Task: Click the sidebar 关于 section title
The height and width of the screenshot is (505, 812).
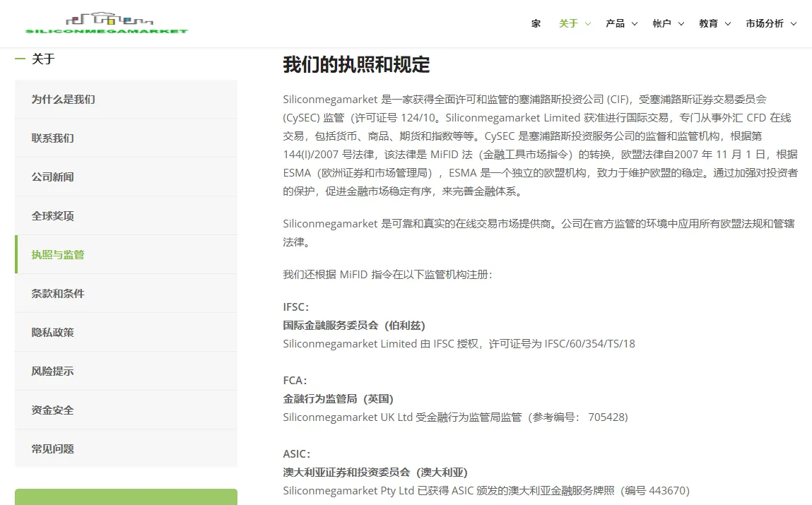Action: 43,59
